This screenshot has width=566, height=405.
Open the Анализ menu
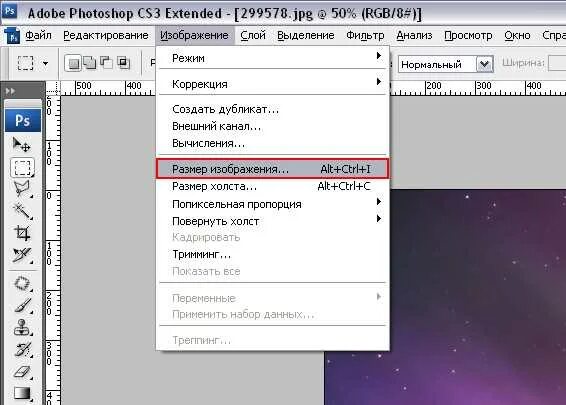pyautogui.click(x=414, y=35)
